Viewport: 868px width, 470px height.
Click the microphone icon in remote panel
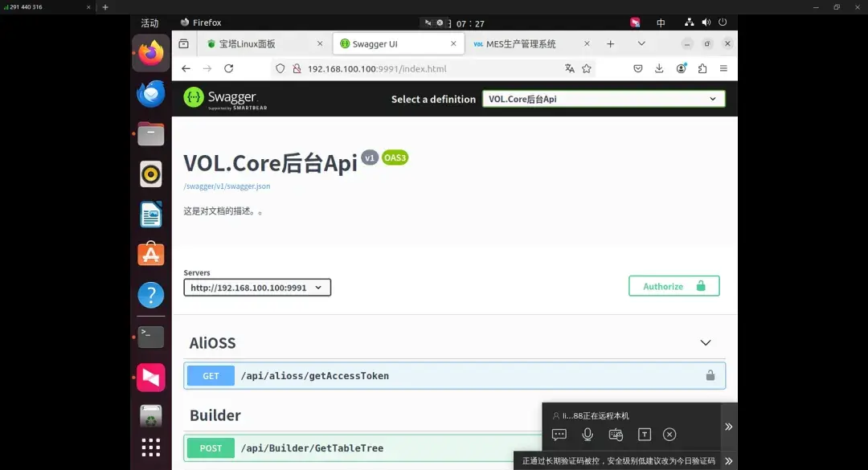coord(588,434)
